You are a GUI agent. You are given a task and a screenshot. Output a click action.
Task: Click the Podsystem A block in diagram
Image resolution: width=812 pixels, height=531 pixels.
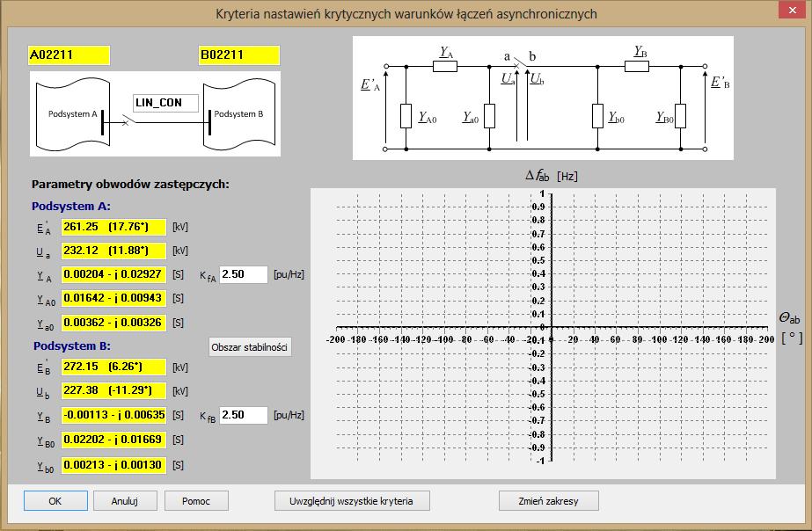[72, 114]
